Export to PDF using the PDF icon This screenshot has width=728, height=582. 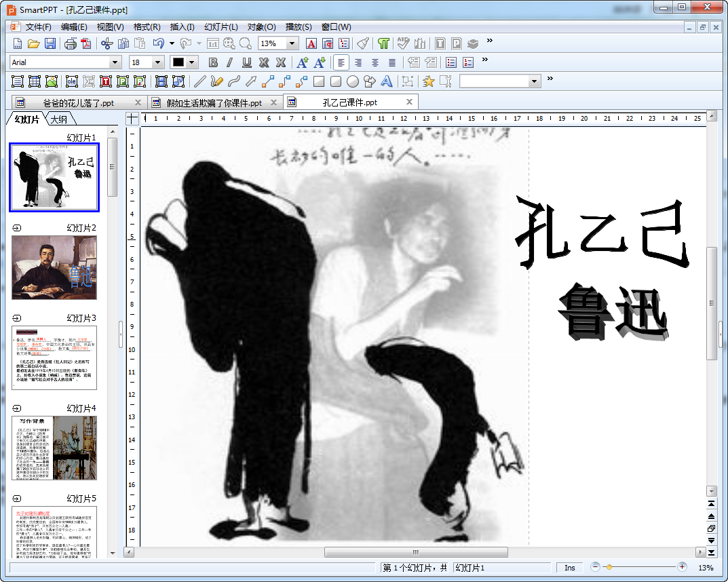pos(87,43)
